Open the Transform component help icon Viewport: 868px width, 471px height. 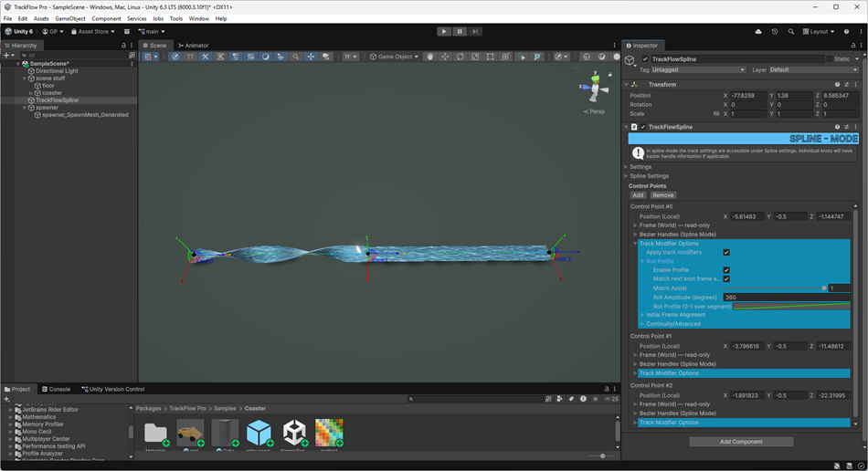click(836, 85)
